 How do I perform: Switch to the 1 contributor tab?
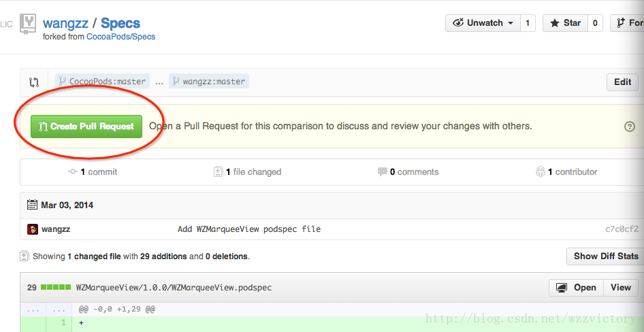(566, 172)
